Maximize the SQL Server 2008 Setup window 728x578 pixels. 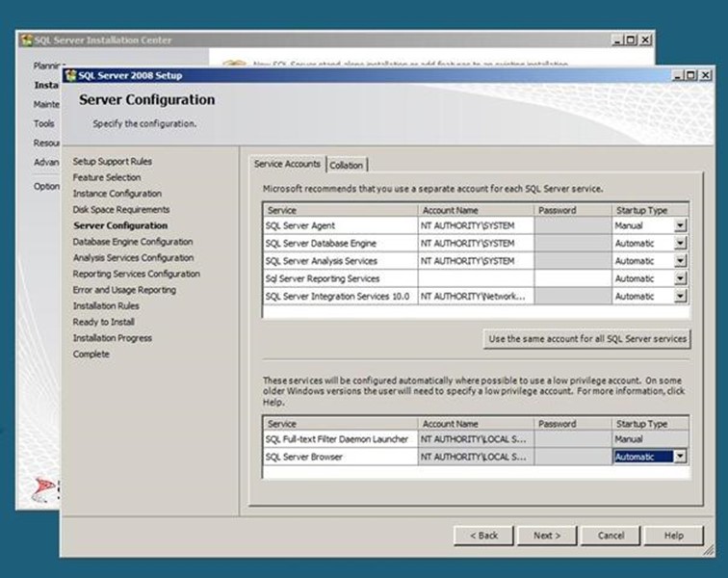coord(690,75)
